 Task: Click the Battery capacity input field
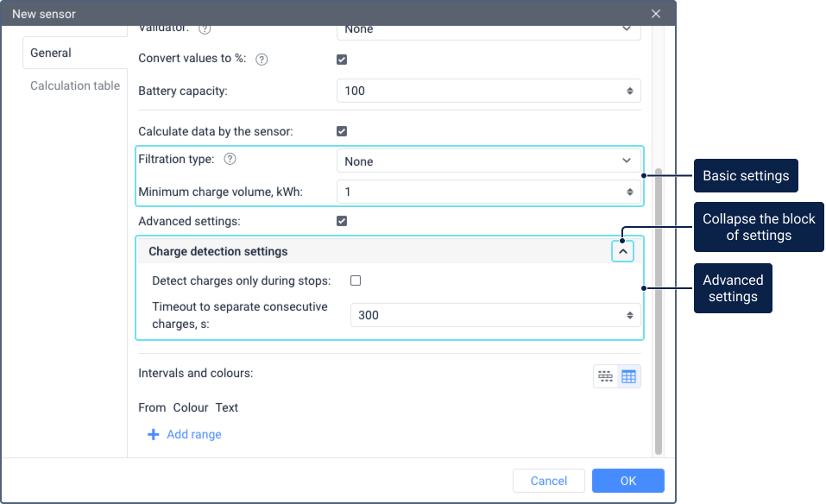click(x=479, y=91)
